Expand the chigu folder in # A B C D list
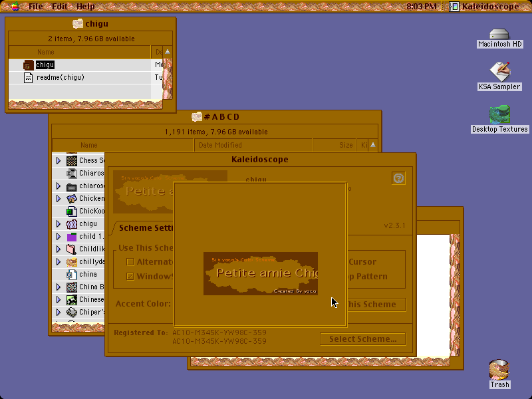 coord(59,224)
